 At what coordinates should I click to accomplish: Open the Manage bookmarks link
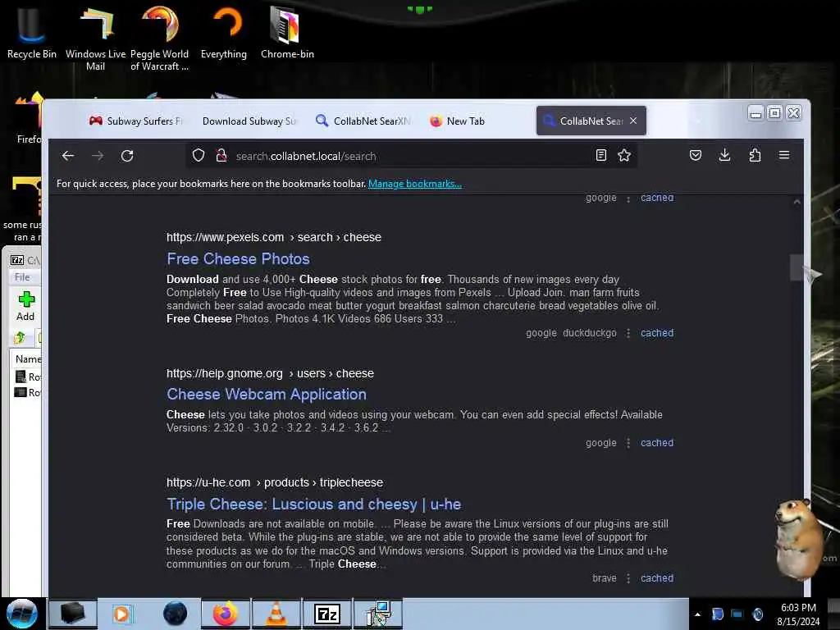point(414,184)
